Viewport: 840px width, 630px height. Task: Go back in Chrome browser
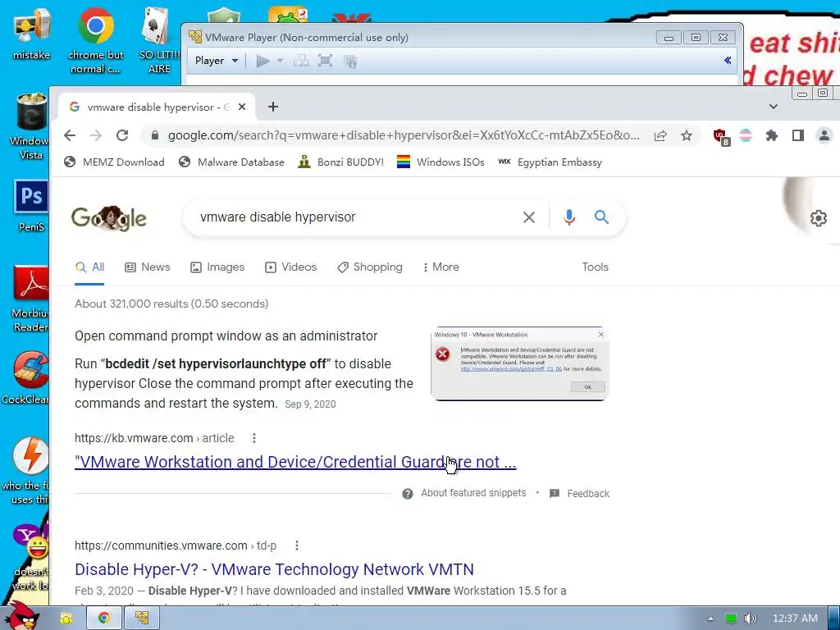click(70, 135)
